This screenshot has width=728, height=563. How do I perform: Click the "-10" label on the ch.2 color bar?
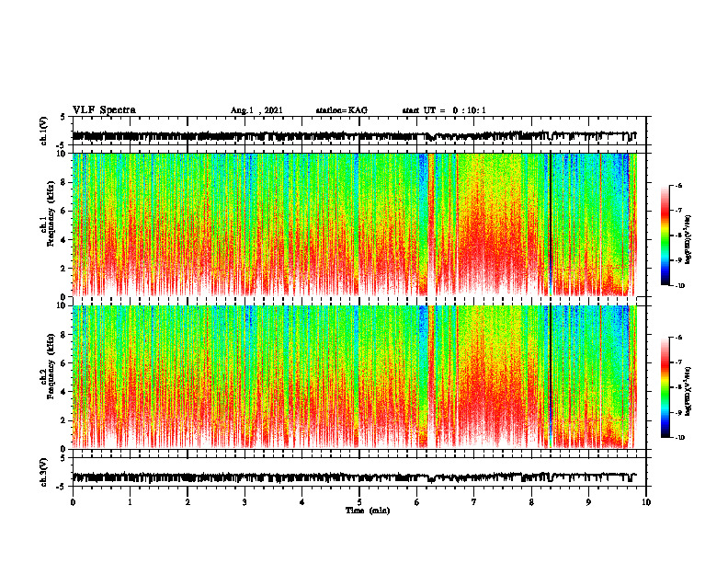pos(679,438)
